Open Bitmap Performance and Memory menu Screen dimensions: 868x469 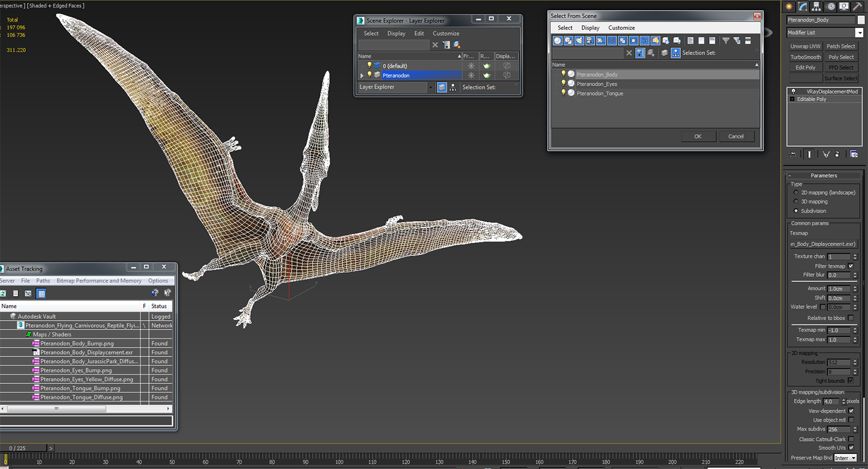[99, 281]
